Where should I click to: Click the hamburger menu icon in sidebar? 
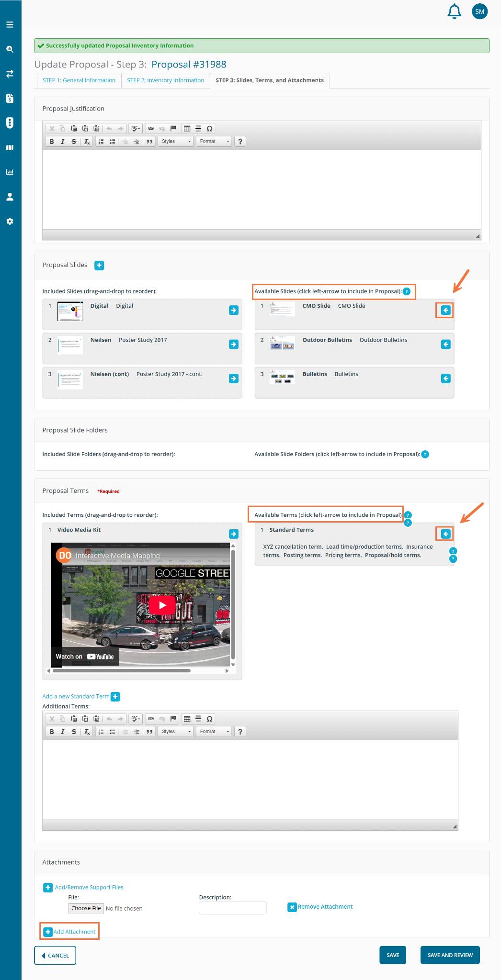[x=10, y=24]
